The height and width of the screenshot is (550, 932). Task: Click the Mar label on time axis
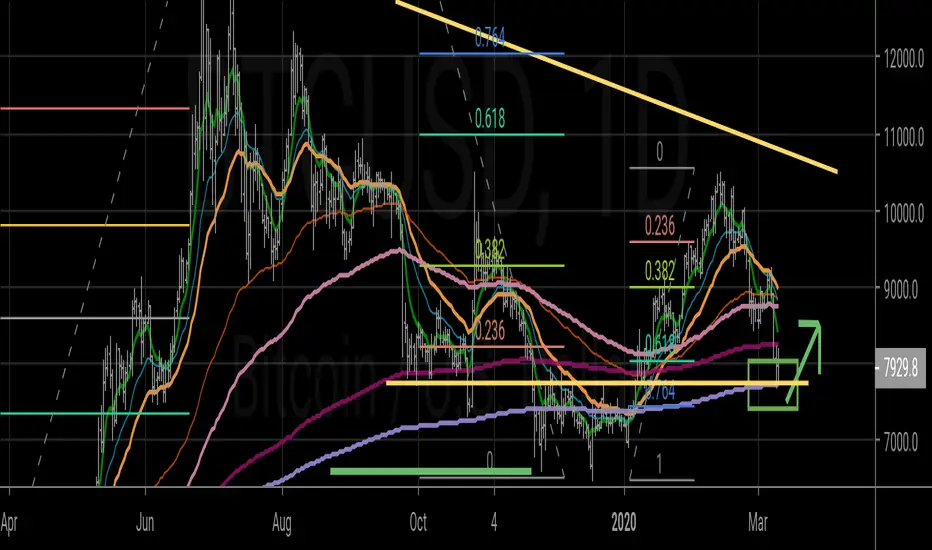(758, 523)
